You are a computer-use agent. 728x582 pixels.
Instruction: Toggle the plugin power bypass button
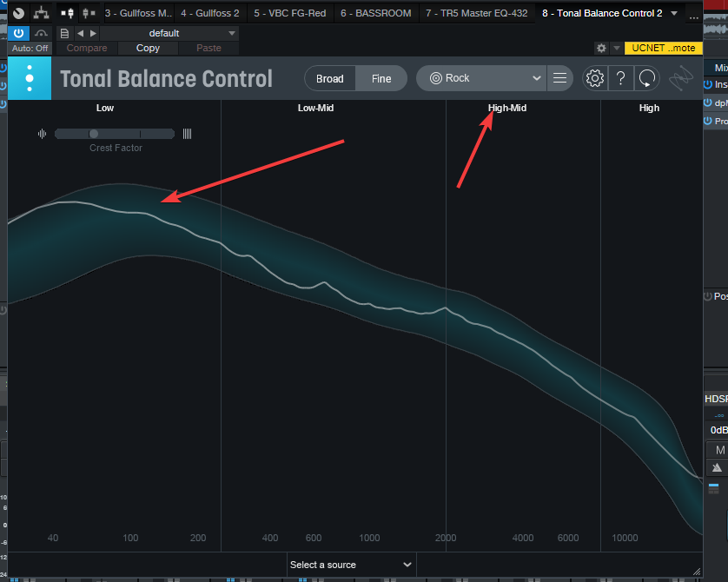tap(18, 33)
